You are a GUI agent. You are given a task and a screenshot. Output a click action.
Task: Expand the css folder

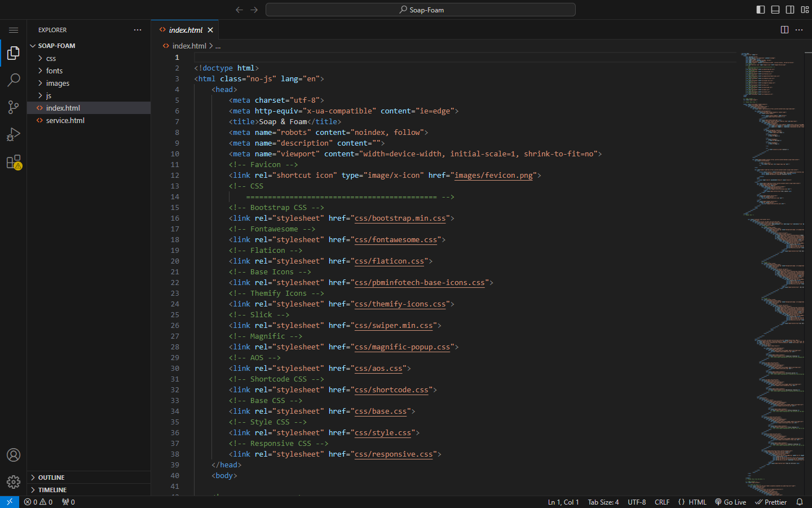[51, 58]
